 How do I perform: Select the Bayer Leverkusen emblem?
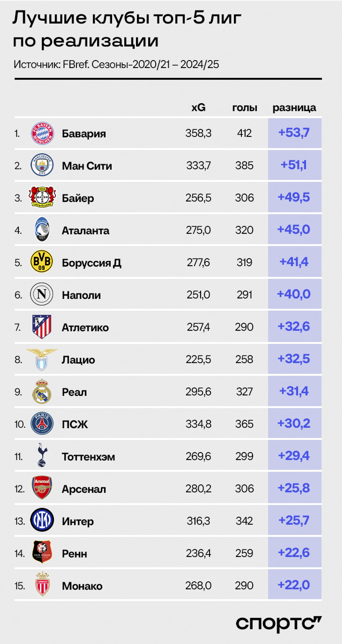[x=42, y=197]
